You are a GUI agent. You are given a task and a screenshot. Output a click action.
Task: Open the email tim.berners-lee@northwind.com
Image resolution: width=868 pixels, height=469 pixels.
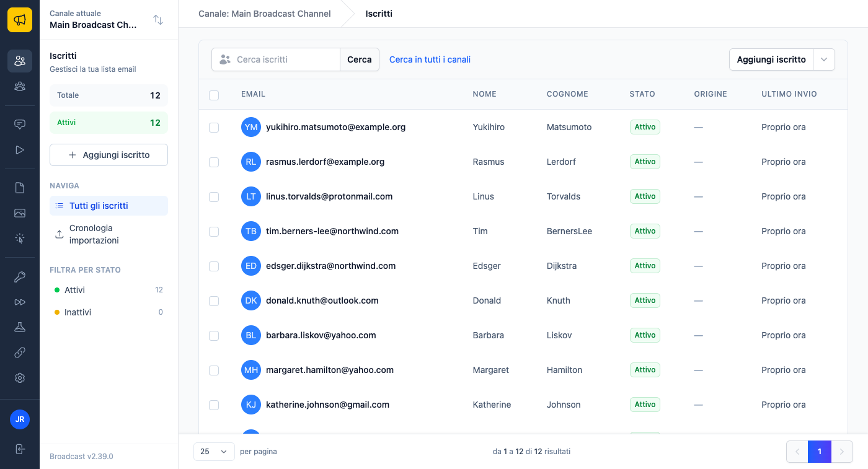(x=332, y=231)
